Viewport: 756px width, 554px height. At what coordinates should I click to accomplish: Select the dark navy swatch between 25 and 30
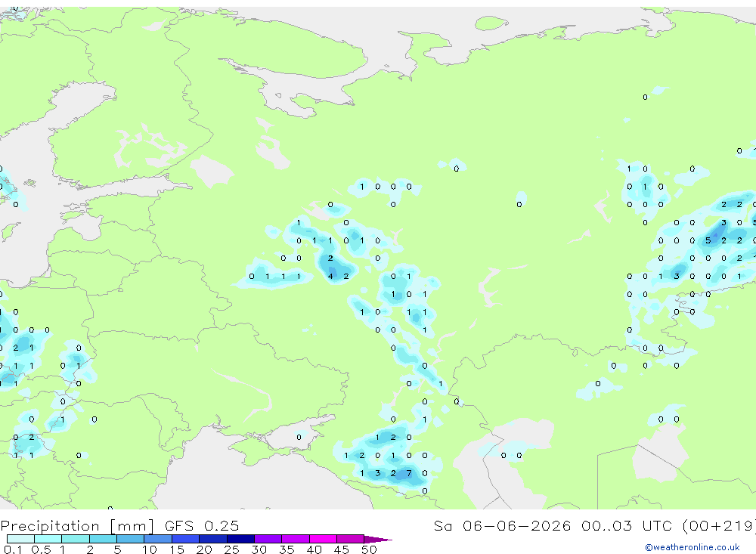click(x=240, y=539)
